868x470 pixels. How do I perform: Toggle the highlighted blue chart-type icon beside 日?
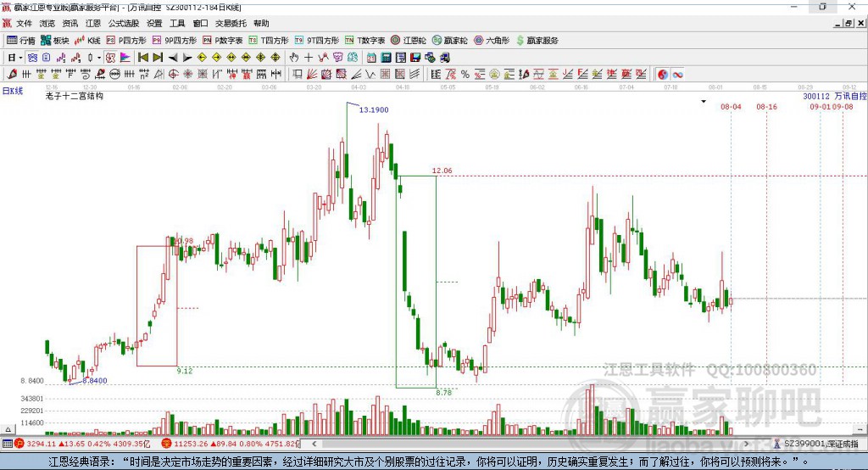tap(32, 58)
